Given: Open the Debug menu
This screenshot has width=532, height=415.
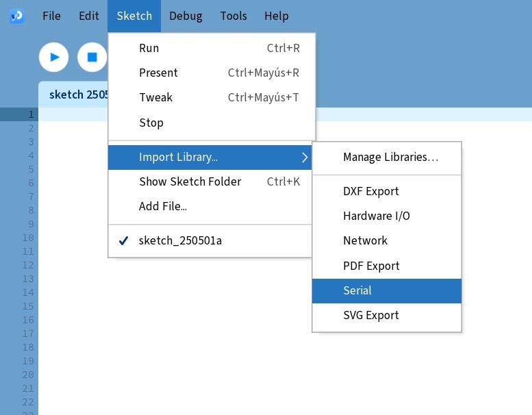Looking at the screenshot, I should (186, 16).
